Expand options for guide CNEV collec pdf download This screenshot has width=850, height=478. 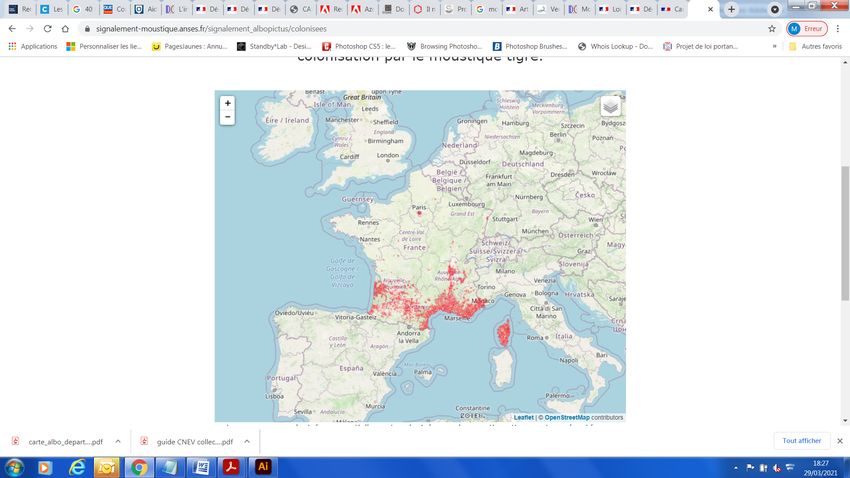click(x=248, y=441)
